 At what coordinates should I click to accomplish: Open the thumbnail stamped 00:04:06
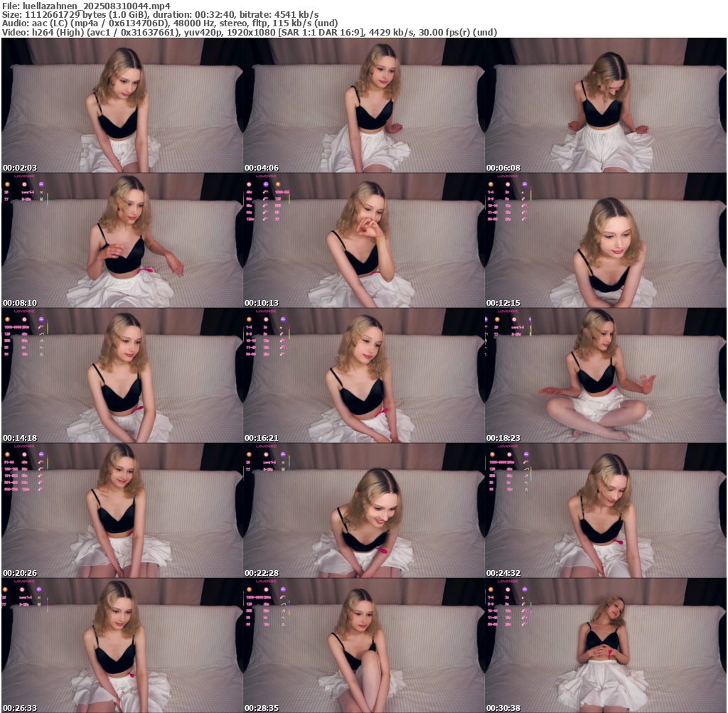(364, 105)
